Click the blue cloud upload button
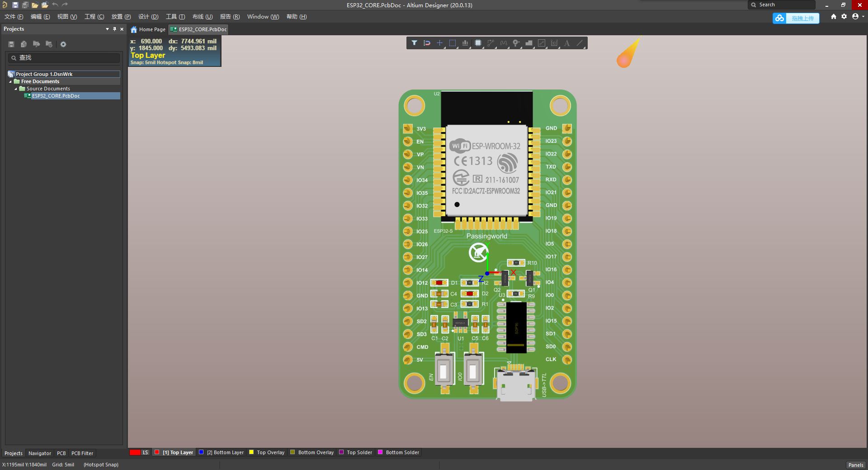 pyautogui.click(x=796, y=18)
